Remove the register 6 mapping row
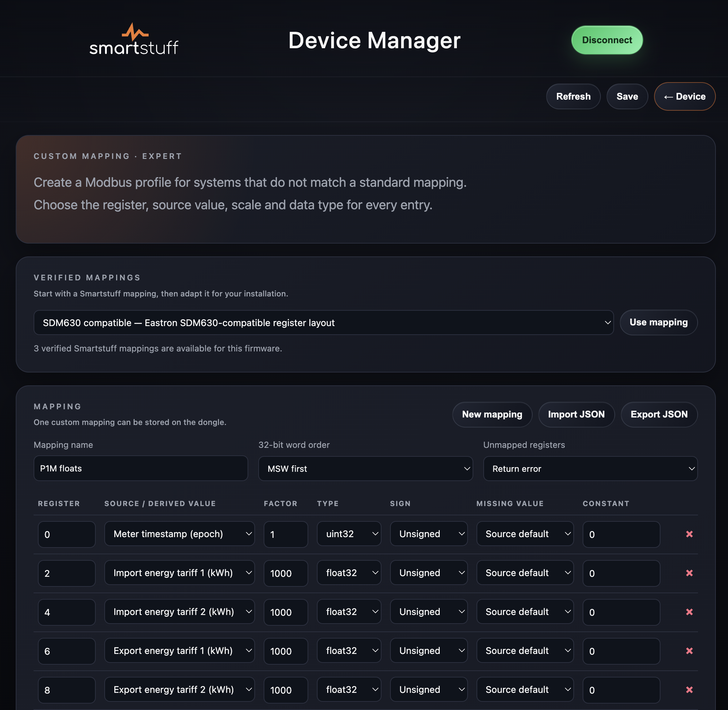728x710 pixels. [689, 651]
